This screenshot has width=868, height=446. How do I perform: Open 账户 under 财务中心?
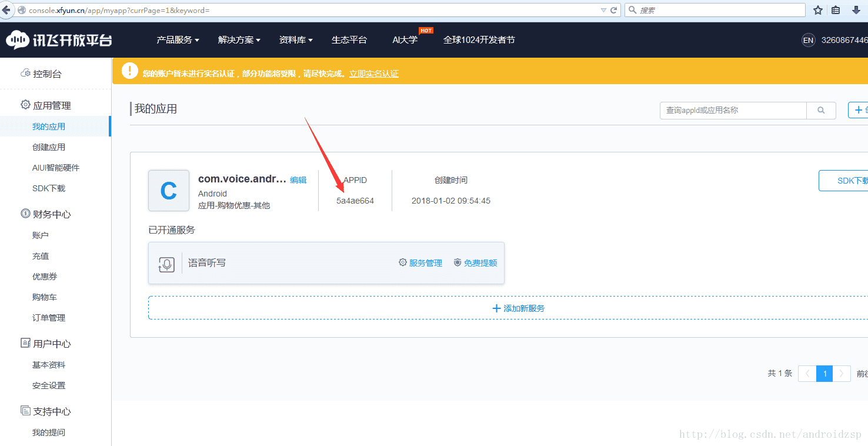coord(41,235)
